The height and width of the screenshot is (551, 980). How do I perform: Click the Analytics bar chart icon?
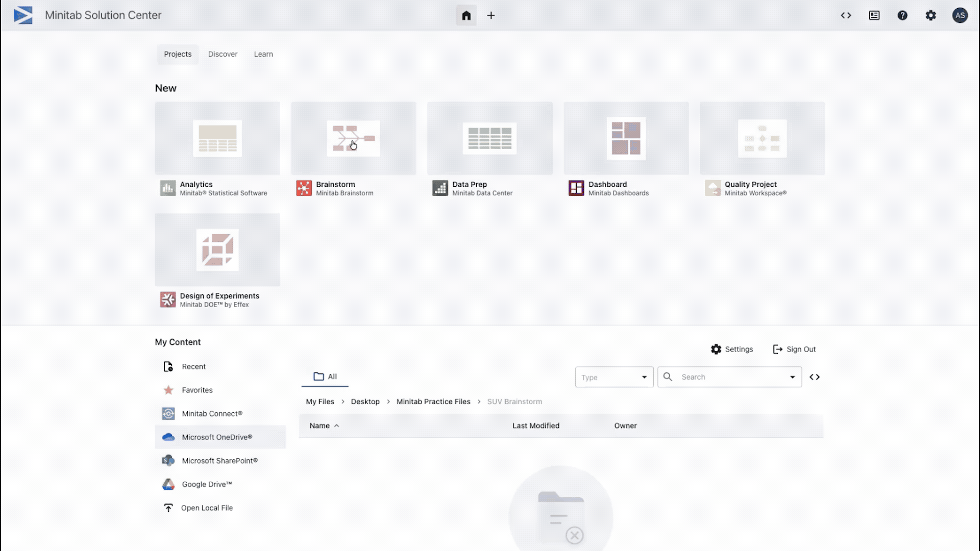click(168, 188)
